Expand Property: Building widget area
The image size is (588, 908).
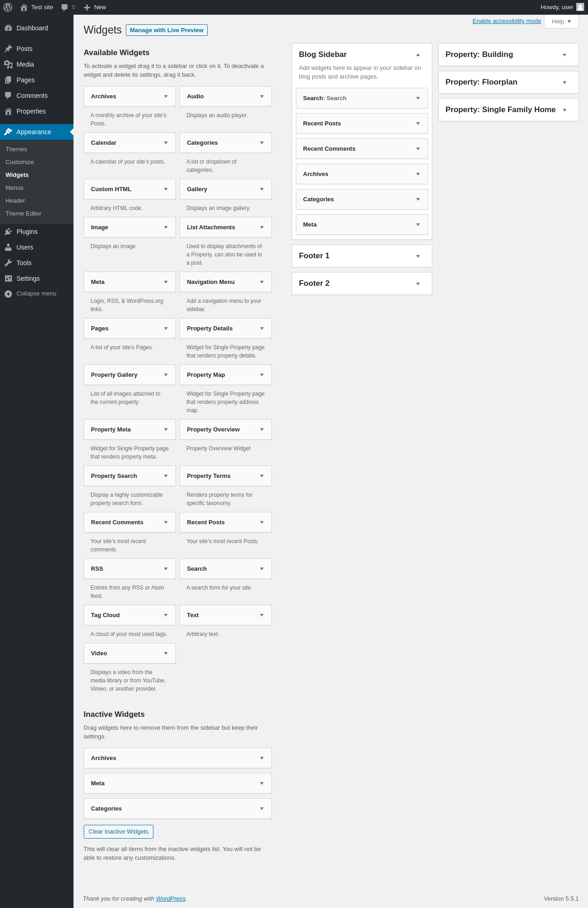[565, 55]
